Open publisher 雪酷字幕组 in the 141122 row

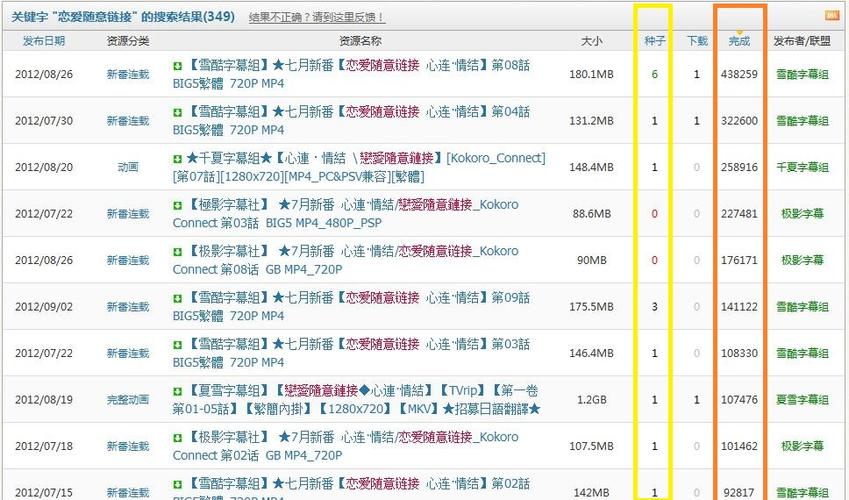tap(802, 307)
